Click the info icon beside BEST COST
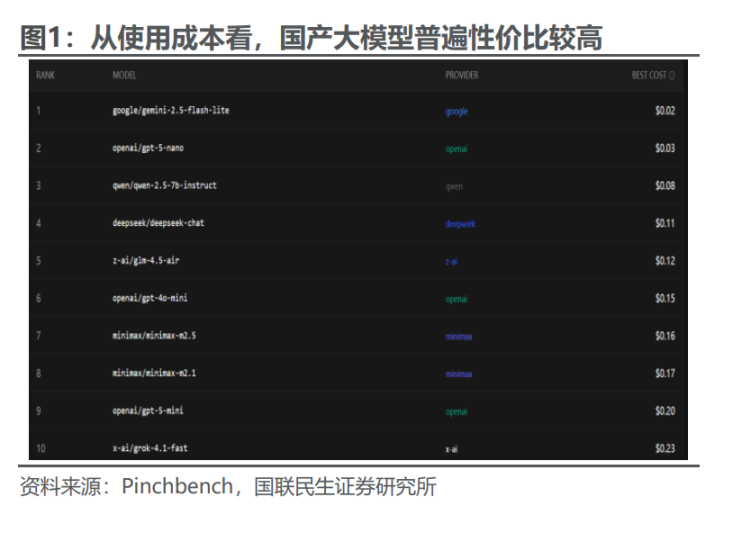 [672, 76]
